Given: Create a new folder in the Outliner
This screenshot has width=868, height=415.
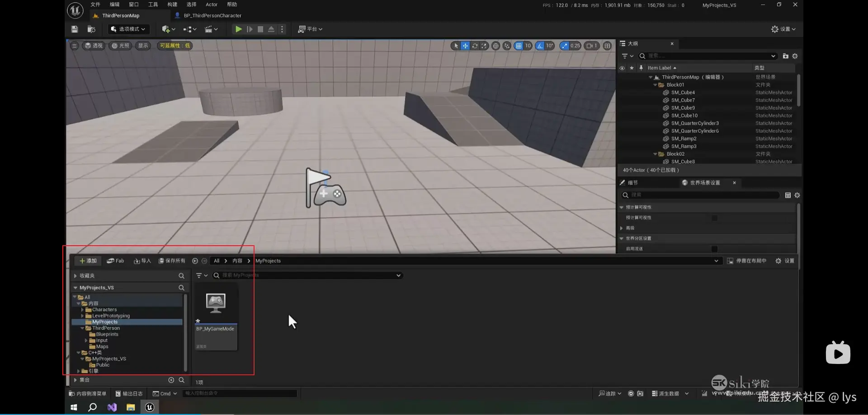Looking at the screenshot, I should click(x=785, y=56).
